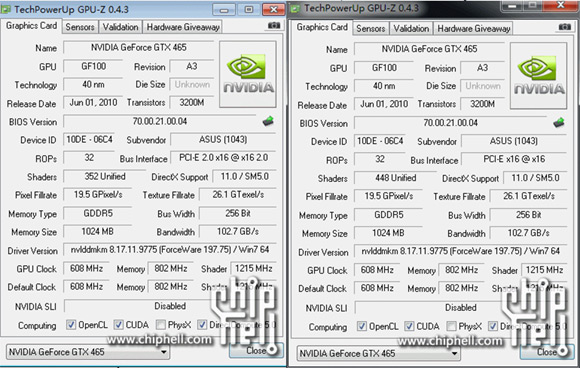Viewport: 580px width, 368px height.
Task: Click 102.7 GB/s bandwidth in left window
Action: point(238,232)
